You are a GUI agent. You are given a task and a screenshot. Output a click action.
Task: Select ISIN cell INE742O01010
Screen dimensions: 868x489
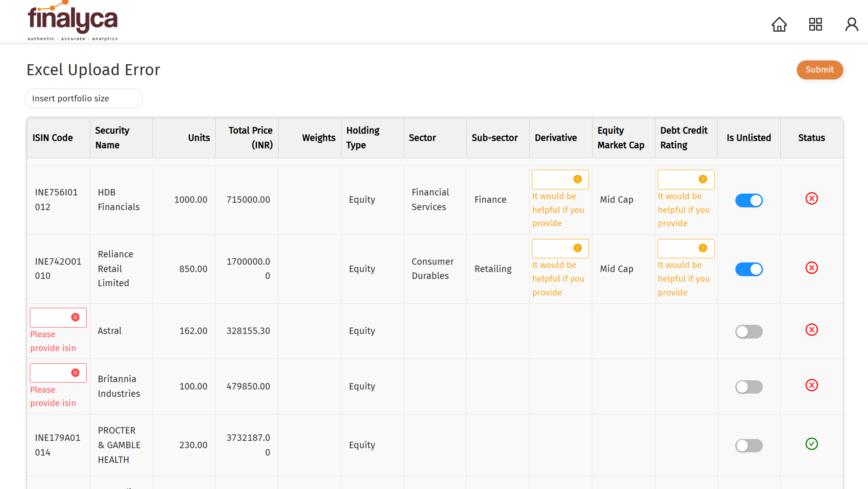[58, 268]
